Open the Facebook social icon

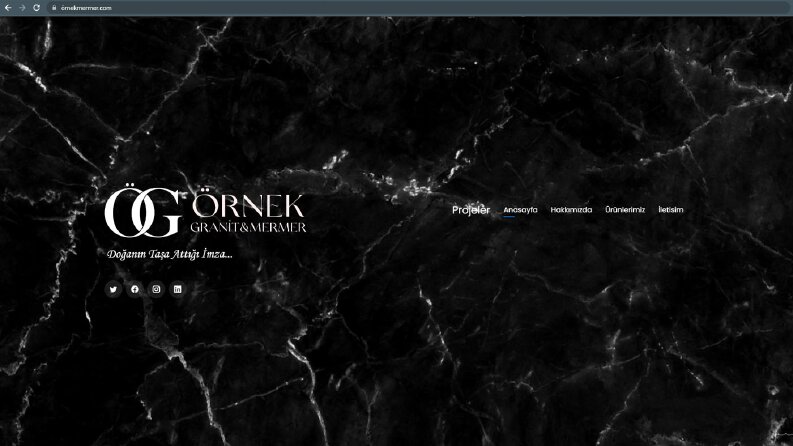coord(135,289)
